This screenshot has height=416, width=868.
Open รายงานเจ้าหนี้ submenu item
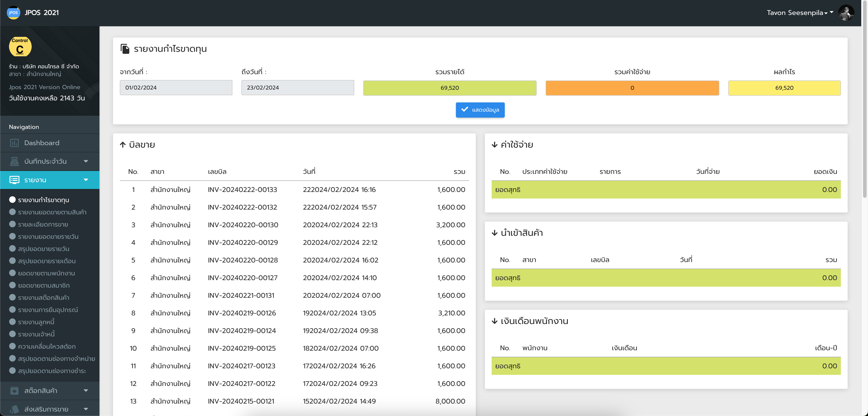click(36, 334)
